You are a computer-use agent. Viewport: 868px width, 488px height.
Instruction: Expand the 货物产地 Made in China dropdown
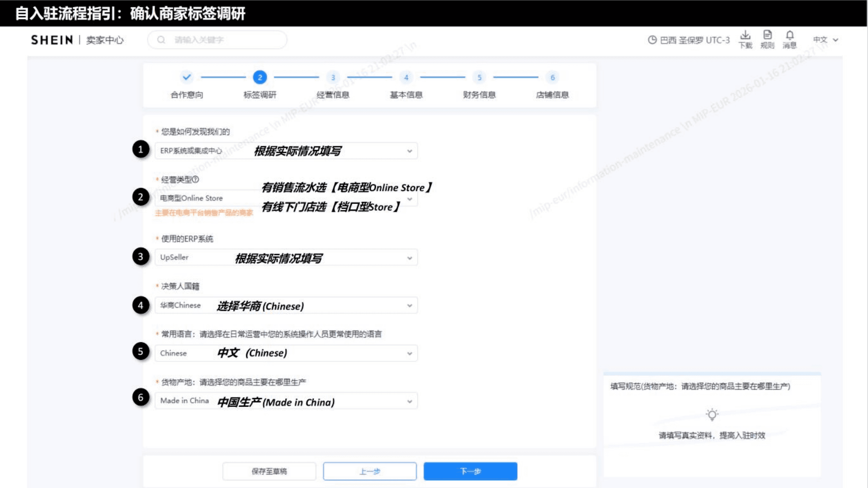(x=286, y=401)
